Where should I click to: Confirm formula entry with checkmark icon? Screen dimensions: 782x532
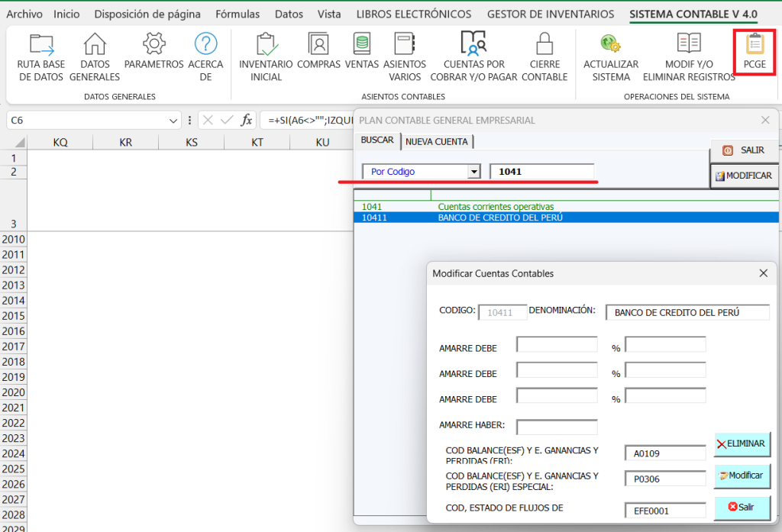(227, 120)
